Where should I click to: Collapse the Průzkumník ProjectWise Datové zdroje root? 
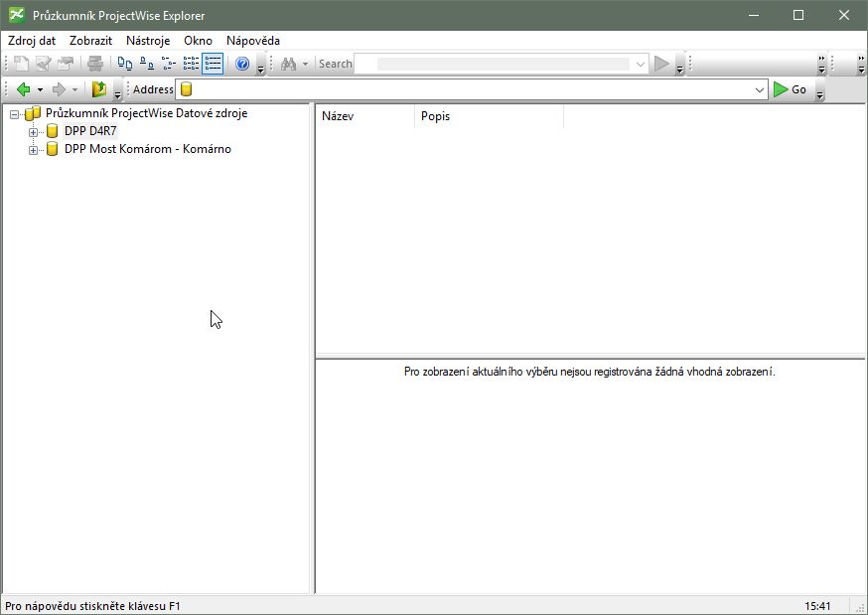[x=15, y=114]
